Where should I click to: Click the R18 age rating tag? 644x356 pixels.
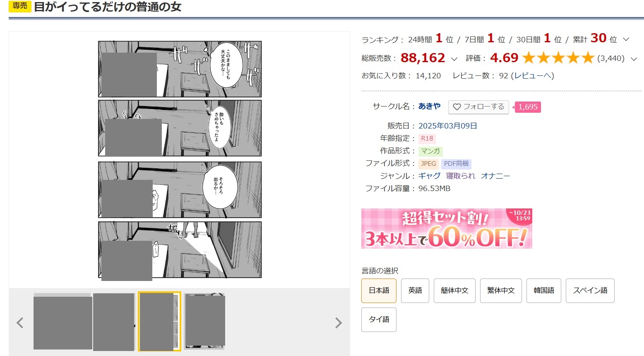coord(427,138)
